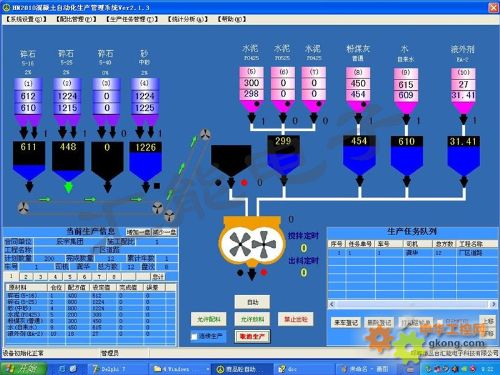This screenshot has height=375, width=500.
Task: Click the task queue horizontal scrollbar track
Action: pyautogui.click(x=412, y=304)
